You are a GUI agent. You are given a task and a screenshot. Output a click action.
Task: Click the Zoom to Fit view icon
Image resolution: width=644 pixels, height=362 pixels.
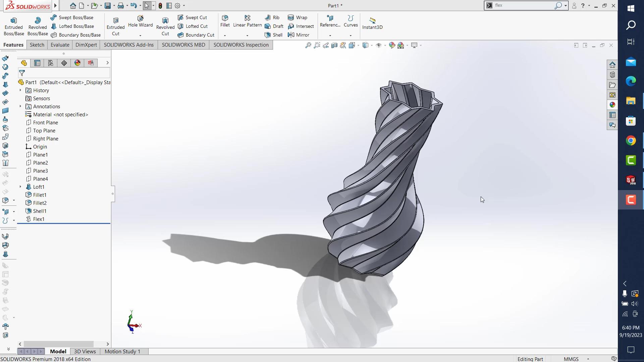pyautogui.click(x=308, y=45)
